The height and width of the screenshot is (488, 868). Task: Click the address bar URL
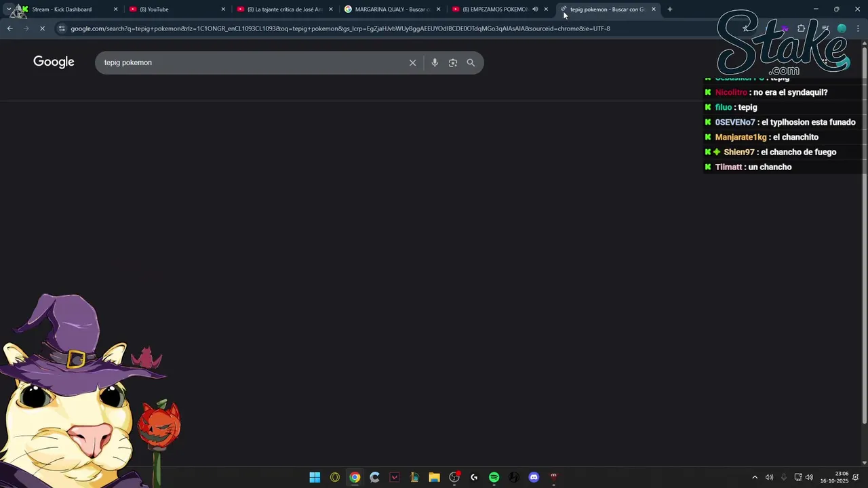(x=340, y=28)
